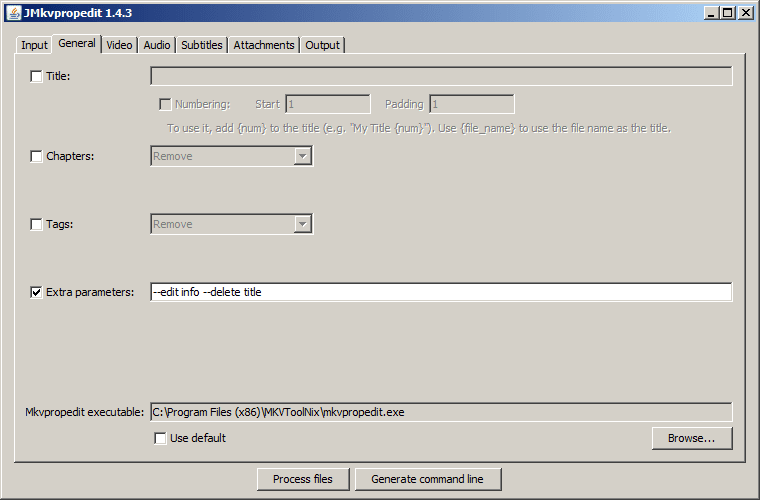
Task: Enable the Title checkbox
Action: pyautogui.click(x=36, y=76)
